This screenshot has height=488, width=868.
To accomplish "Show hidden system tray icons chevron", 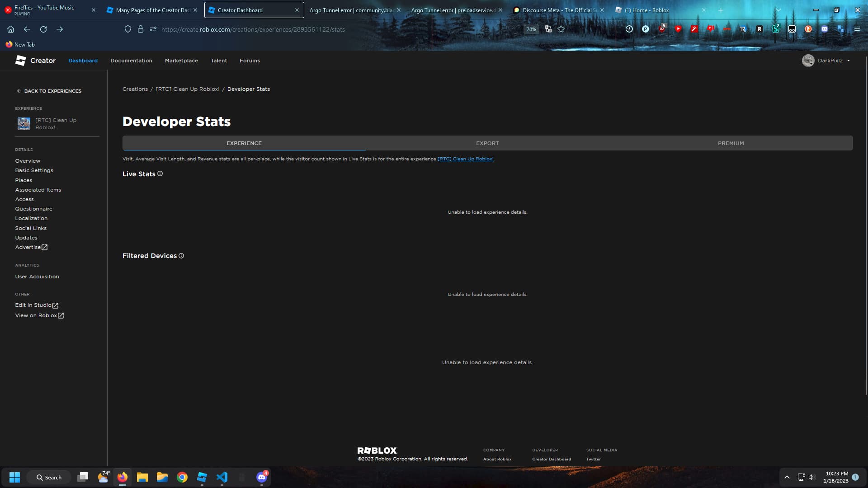I will (x=787, y=477).
